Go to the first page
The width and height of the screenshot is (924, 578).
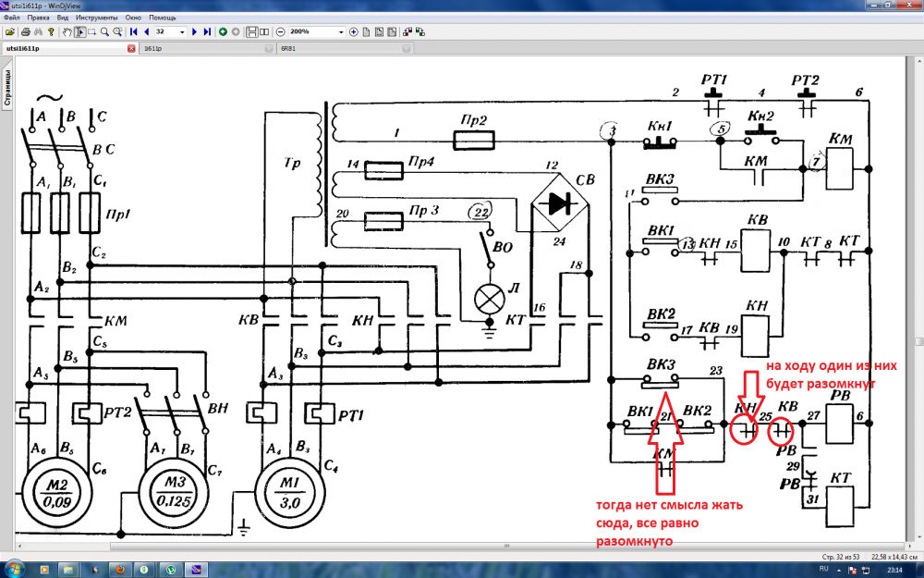pyautogui.click(x=135, y=31)
